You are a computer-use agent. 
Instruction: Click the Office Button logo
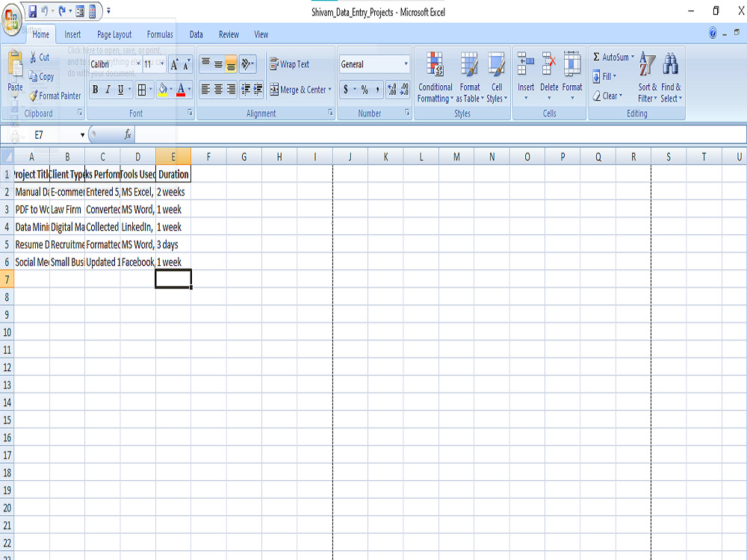pyautogui.click(x=11, y=19)
